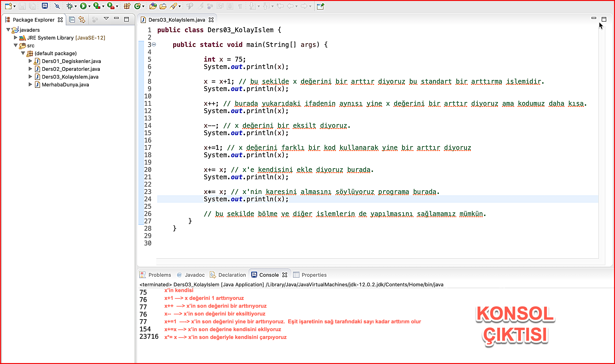Click the Save icon in toolbar
This screenshot has width=615, height=364.
pyautogui.click(x=22, y=6)
